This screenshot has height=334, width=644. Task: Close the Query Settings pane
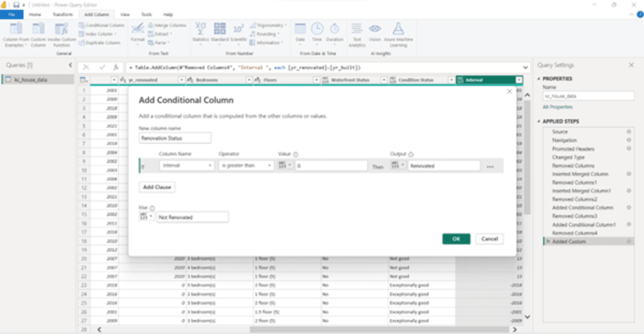click(x=631, y=65)
